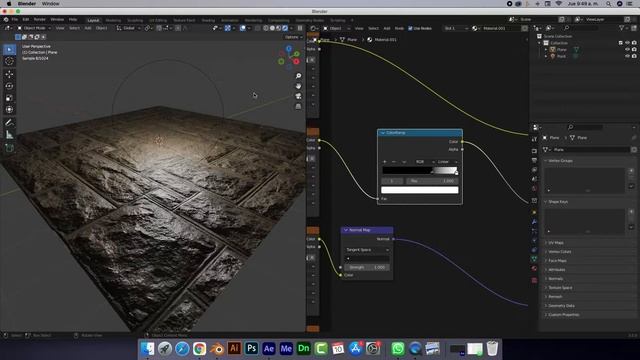Toggle viewport gizmos button

pos(228,28)
